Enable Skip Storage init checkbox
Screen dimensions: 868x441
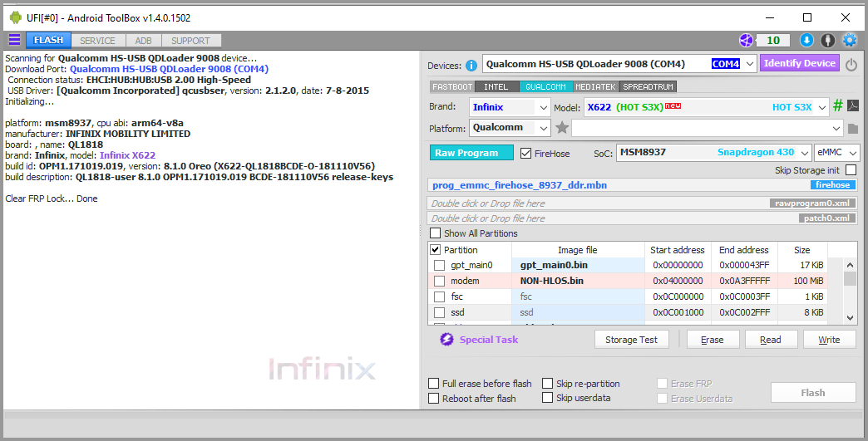pos(851,170)
